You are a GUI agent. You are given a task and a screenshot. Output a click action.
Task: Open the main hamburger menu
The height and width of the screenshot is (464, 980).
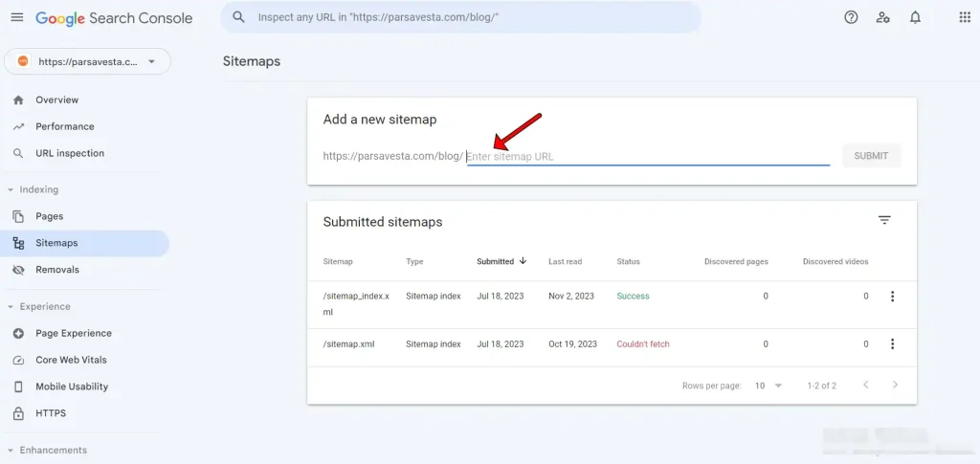[x=17, y=17]
